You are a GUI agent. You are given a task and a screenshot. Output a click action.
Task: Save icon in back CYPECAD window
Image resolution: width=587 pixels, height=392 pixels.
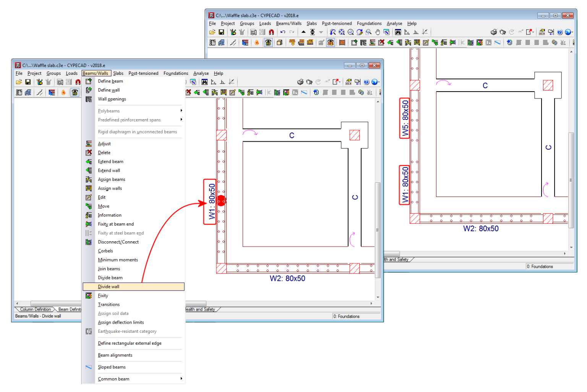(x=221, y=32)
